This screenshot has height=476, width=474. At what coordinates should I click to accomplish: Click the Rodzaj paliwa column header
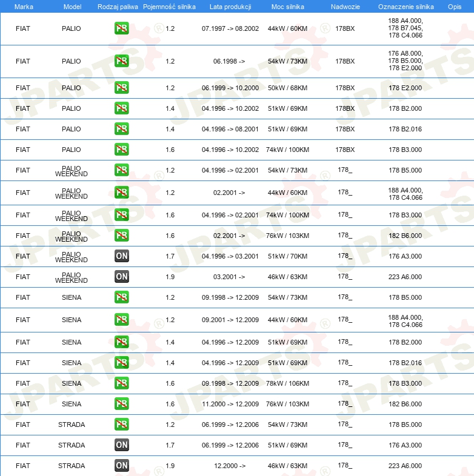click(x=117, y=6)
